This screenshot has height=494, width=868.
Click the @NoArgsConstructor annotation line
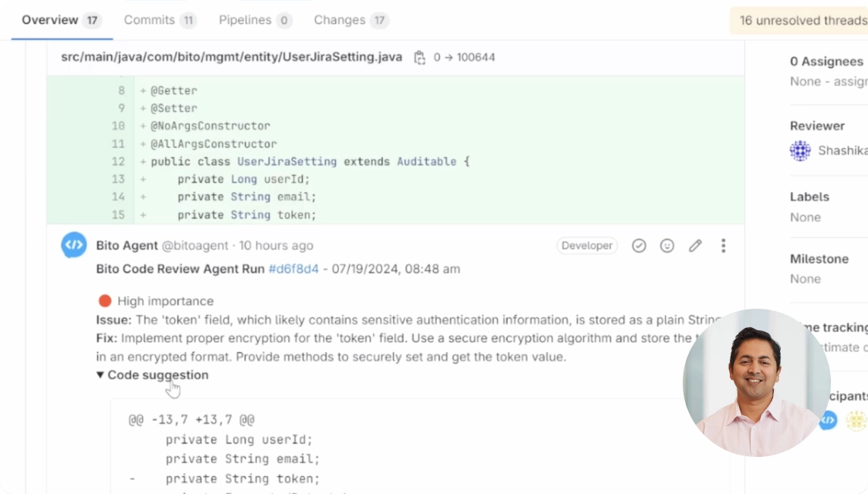coord(210,126)
